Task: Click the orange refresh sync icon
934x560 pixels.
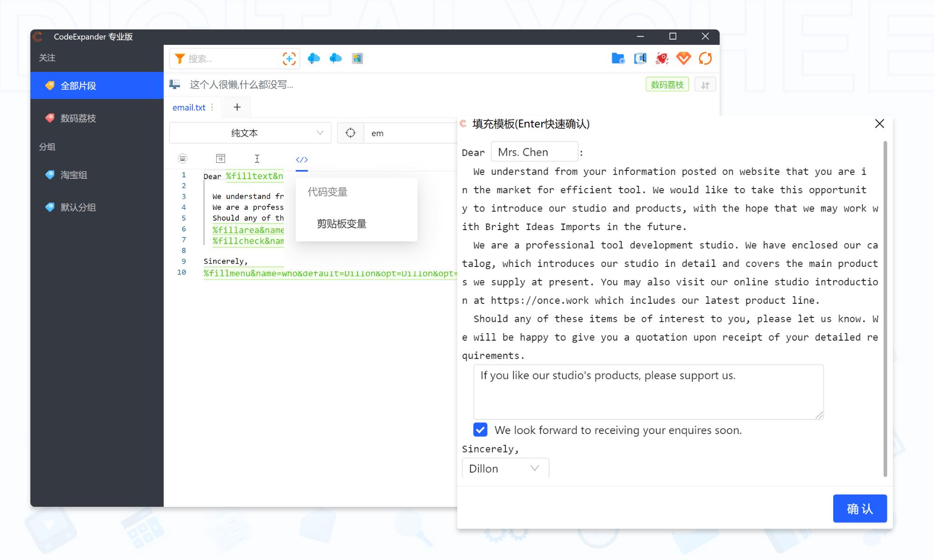Action: coord(705,59)
